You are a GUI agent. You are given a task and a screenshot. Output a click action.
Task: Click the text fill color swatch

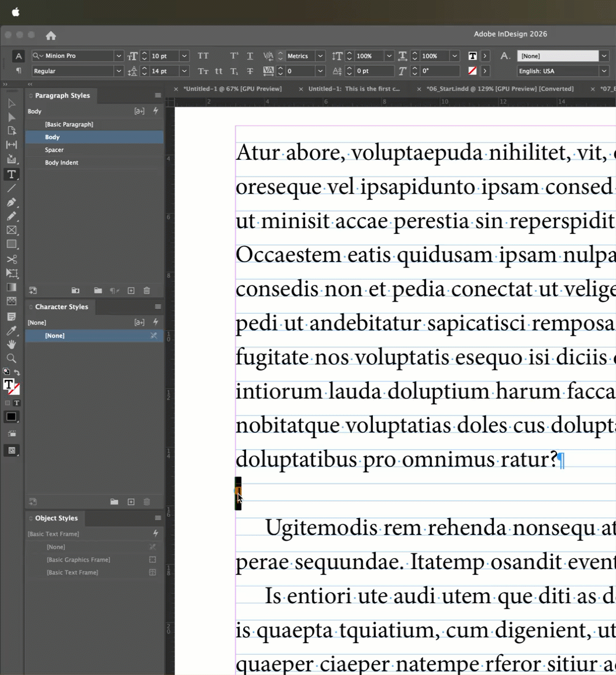pos(9,384)
